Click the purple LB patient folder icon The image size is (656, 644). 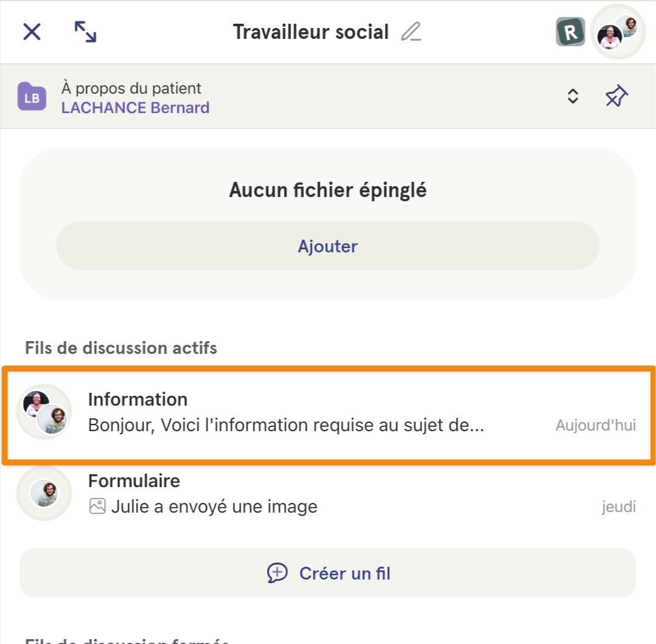point(32,97)
